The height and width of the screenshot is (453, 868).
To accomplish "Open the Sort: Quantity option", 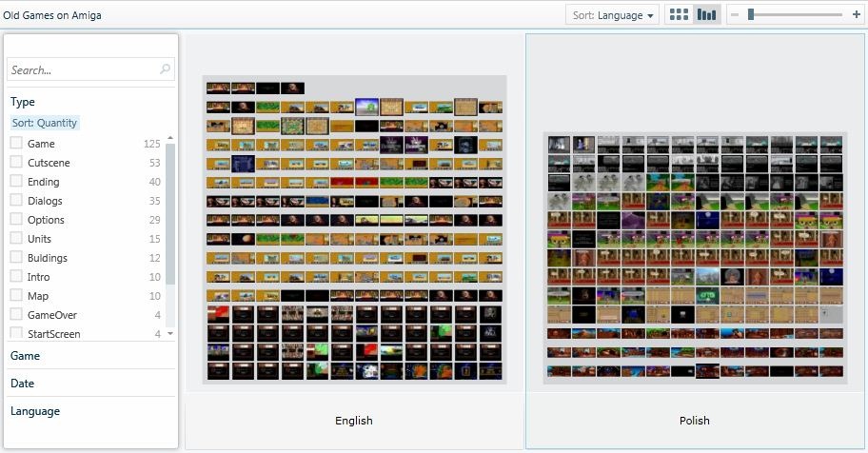I will tap(45, 123).
